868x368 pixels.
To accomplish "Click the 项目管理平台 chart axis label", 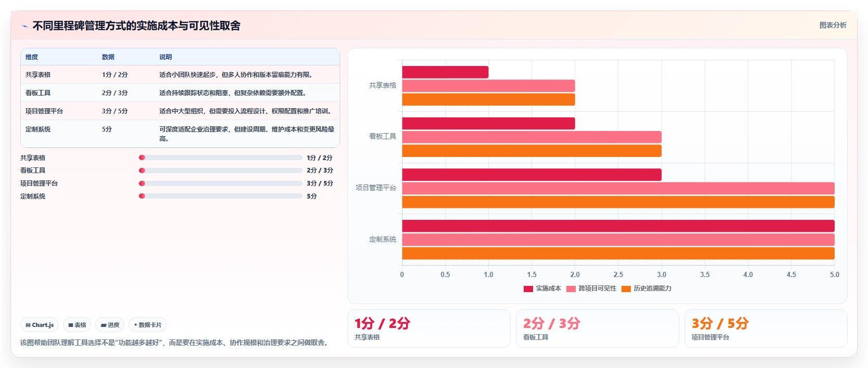I will [376, 188].
